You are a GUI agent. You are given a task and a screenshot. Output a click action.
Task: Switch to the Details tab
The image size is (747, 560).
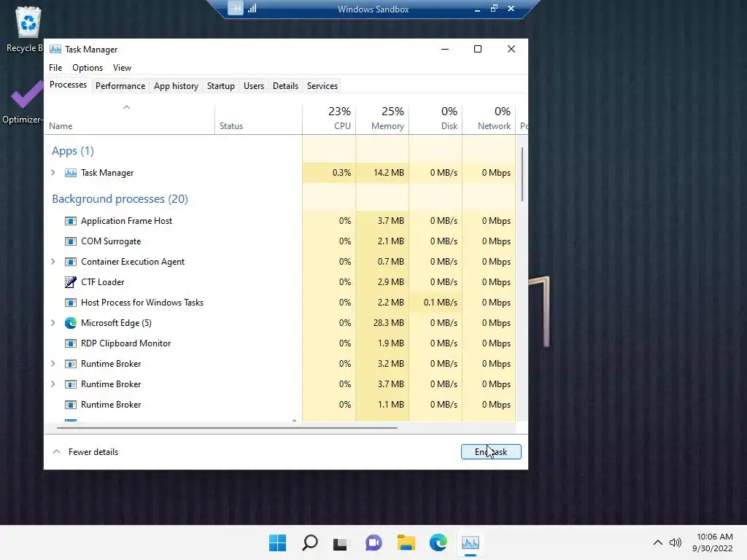pyautogui.click(x=285, y=86)
